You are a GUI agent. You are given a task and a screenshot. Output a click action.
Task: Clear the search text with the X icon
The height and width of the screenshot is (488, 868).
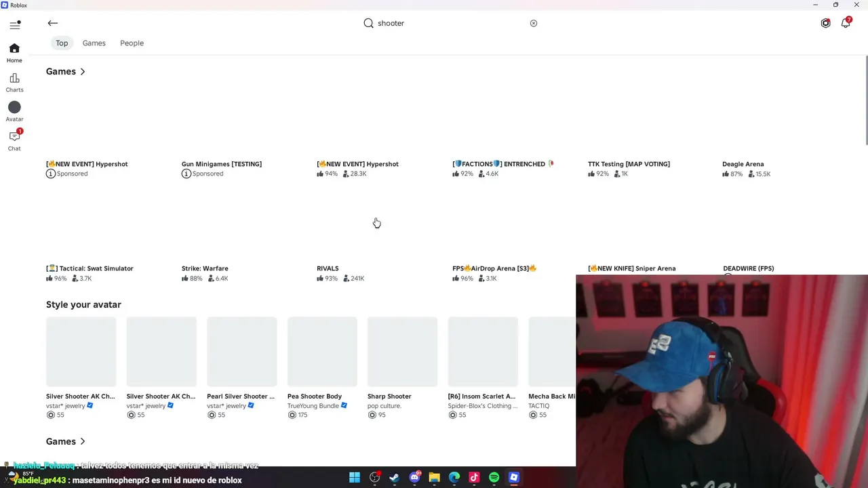(534, 23)
